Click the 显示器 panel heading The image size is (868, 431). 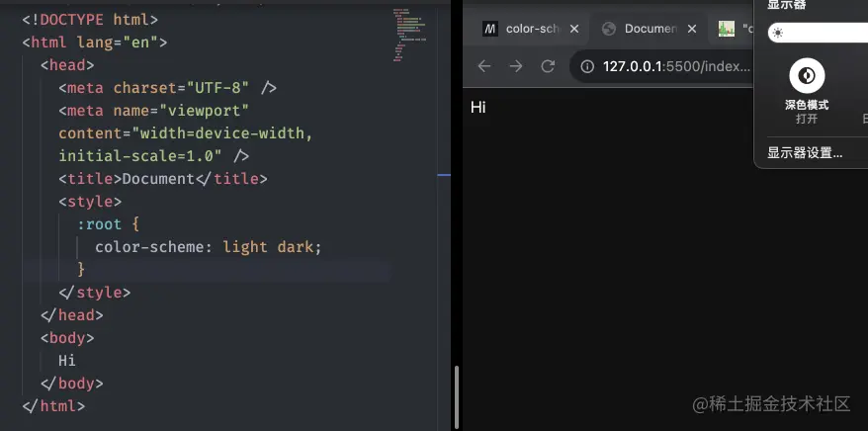click(787, 5)
